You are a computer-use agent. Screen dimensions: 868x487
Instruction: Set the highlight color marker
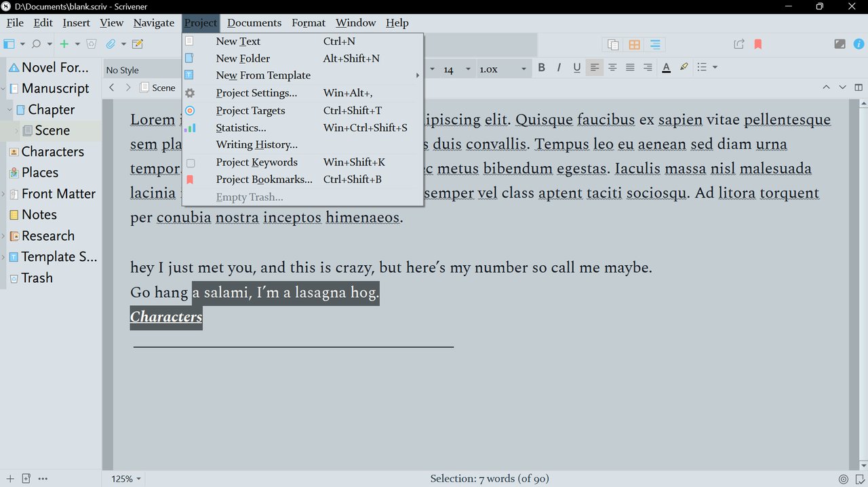pyautogui.click(x=684, y=67)
